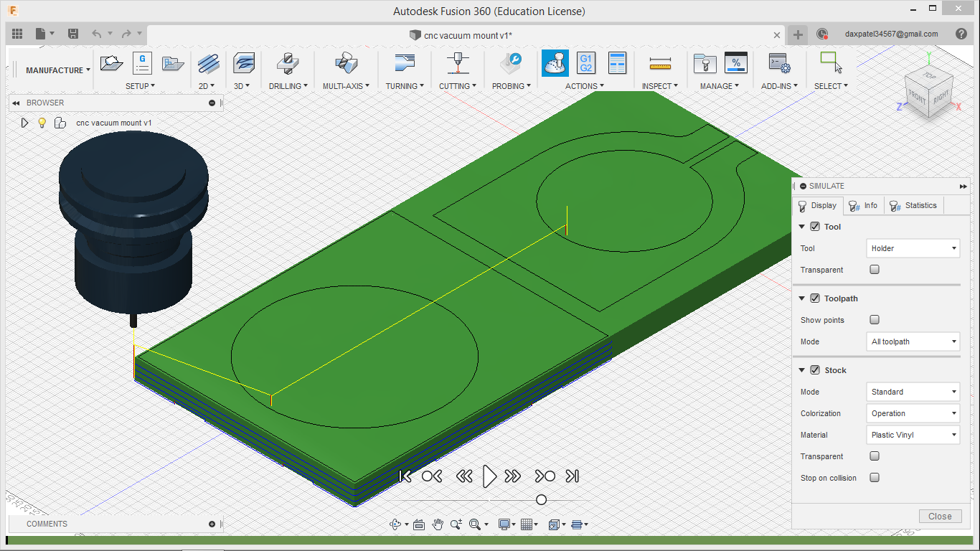Open the Tool Holder dropdown
980x551 pixels.
click(913, 248)
